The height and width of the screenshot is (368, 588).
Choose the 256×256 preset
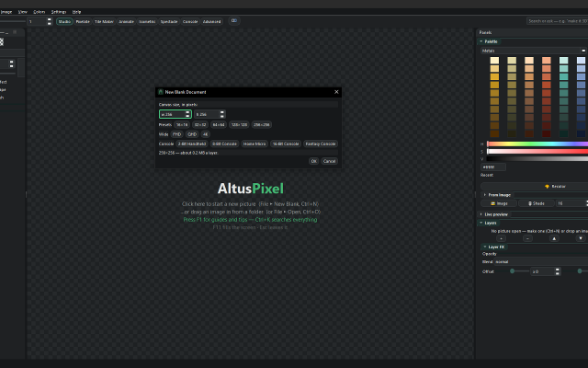point(261,125)
